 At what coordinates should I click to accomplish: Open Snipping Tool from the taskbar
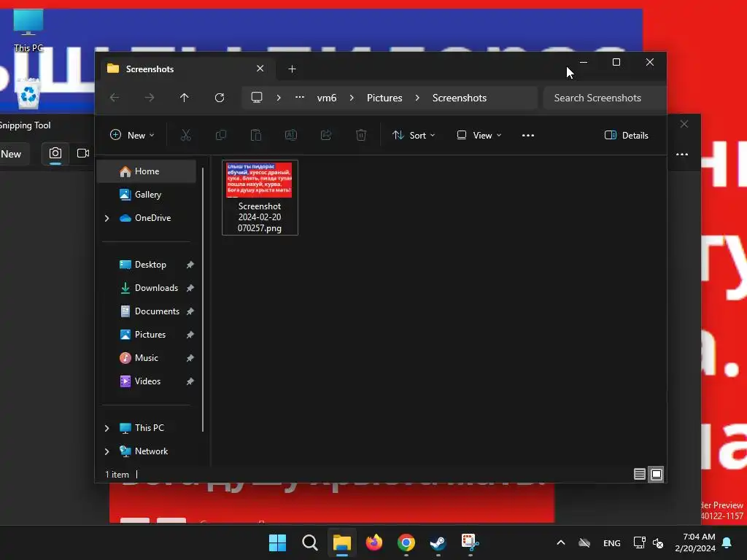pyautogui.click(x=470, y=542)
